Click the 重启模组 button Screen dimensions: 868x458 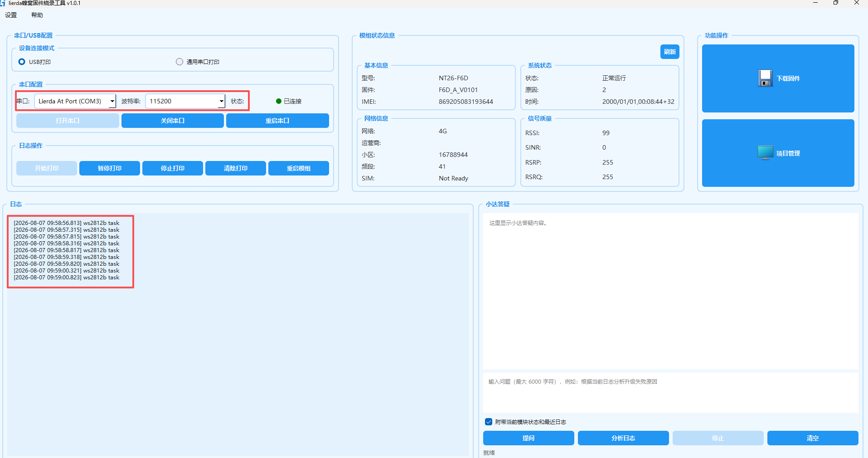[299, 168]
